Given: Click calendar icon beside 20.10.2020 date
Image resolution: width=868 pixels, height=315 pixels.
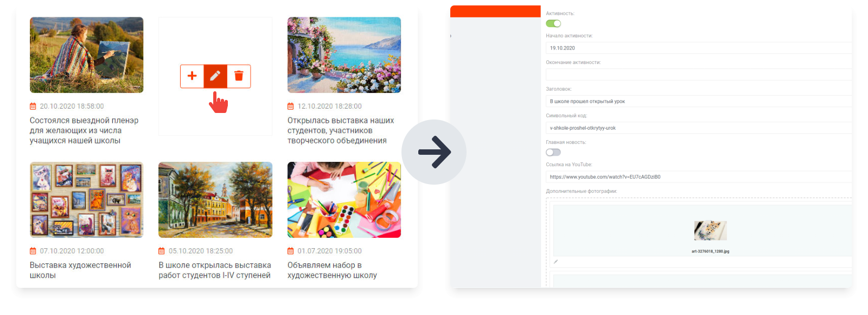Looking at the screenshot, I should 33,106.
